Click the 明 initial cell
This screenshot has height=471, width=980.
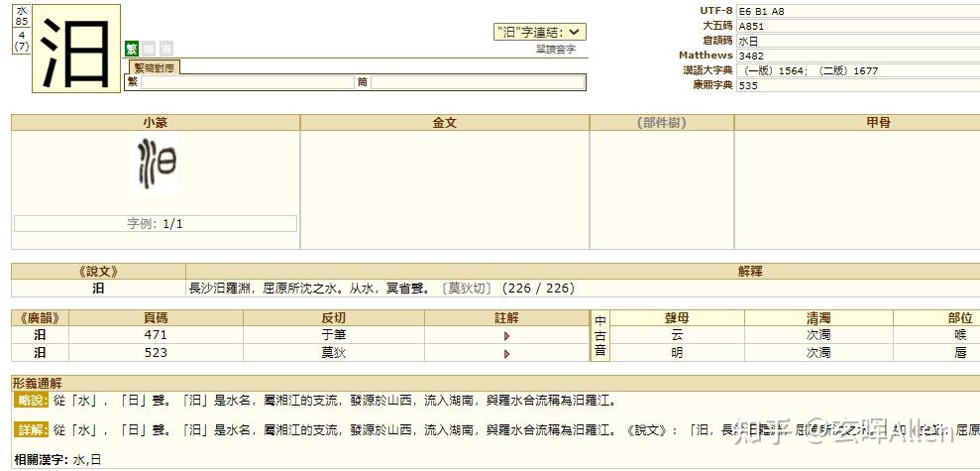click(x=677, y=353)
